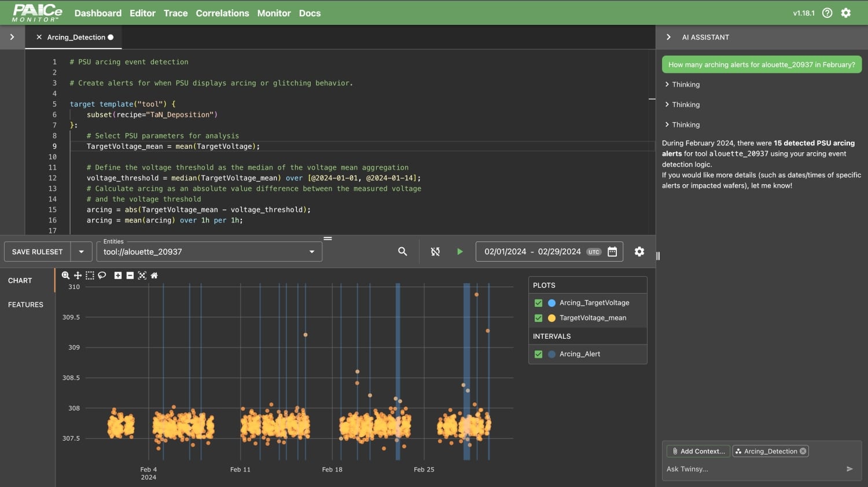This screenshot has height=487, width=868.
Task: Open the Entities dropdown for alouette_20937
Action: click(312, 252)
